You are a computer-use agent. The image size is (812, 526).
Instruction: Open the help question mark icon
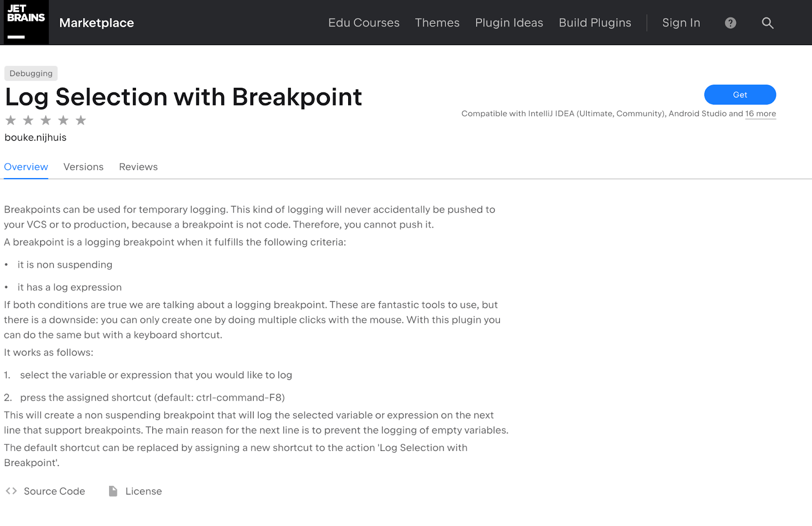[730, 23]
